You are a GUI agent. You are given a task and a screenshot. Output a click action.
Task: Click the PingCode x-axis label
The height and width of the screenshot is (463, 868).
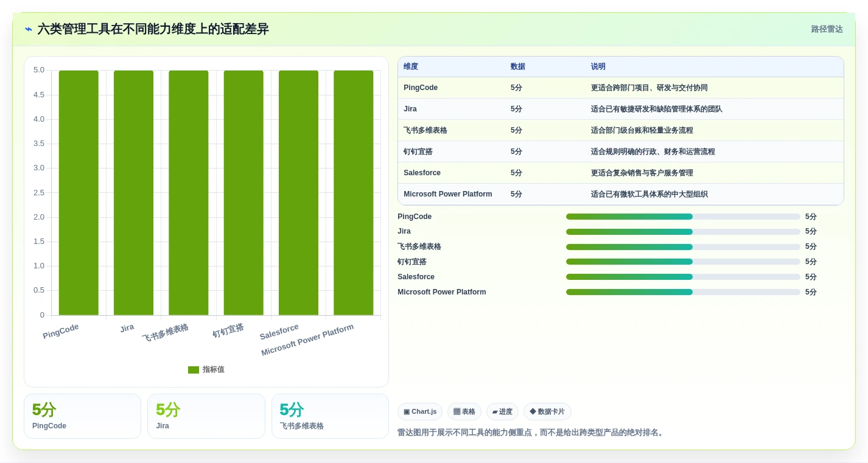tap(61, 332)
